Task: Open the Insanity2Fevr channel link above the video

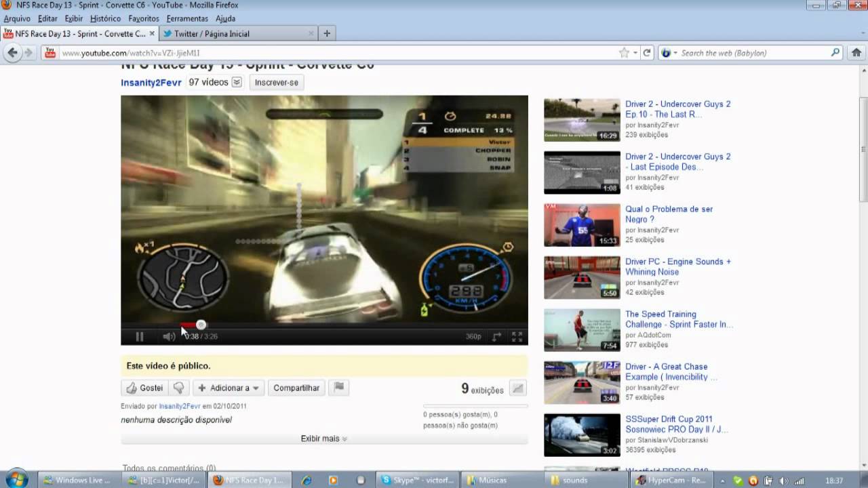Action: 151,82
